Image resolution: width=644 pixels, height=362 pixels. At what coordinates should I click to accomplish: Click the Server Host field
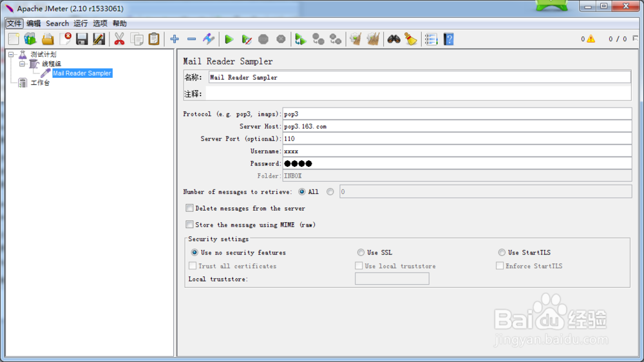[457, 126]
